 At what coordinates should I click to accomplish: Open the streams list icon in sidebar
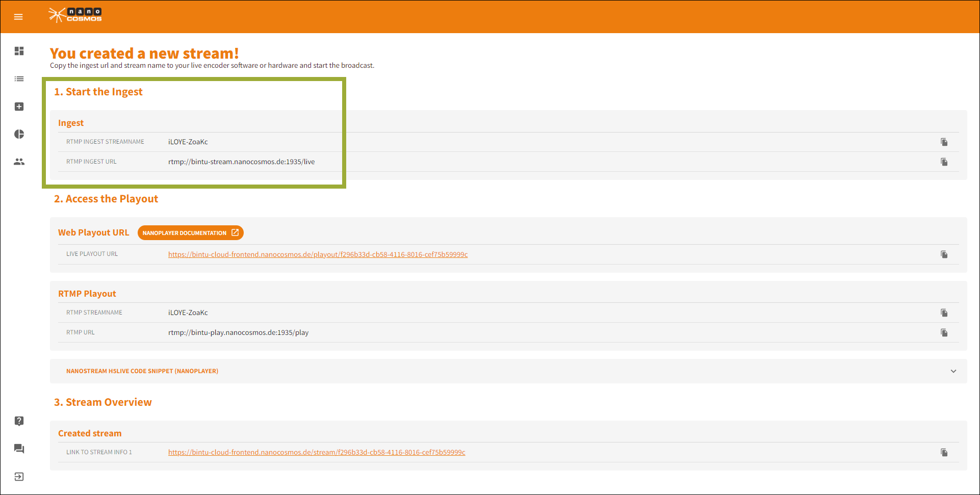point(19,79)
